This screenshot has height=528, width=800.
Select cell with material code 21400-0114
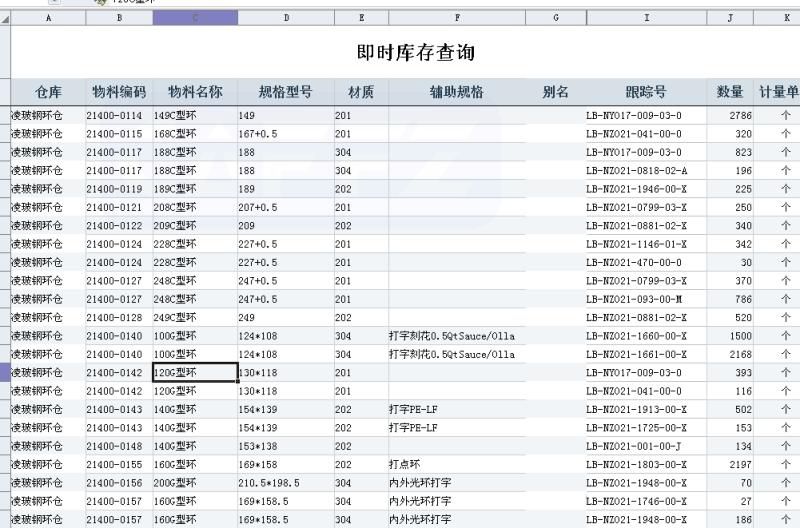[119, 116]
